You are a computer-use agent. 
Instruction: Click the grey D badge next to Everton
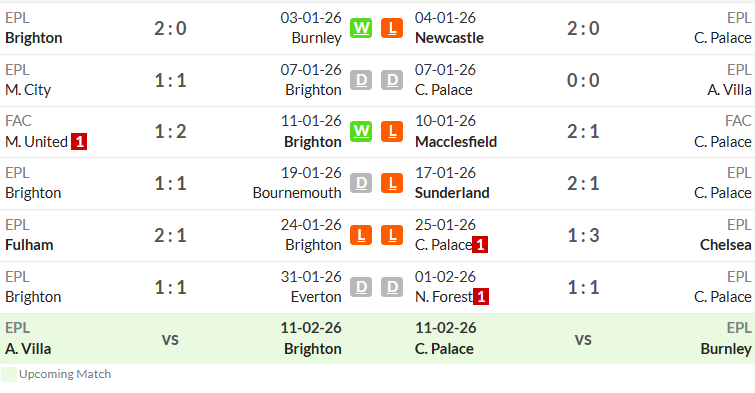pyautogui.click(x=361, y=287)
